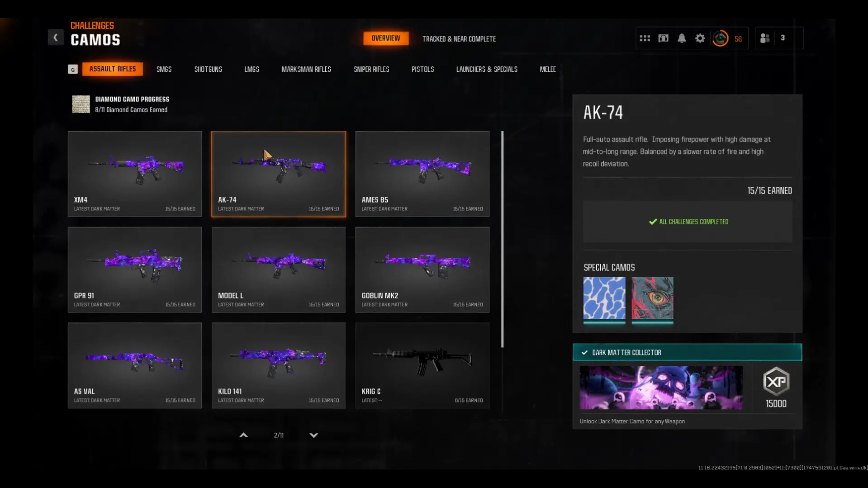This screenshot has width=868, height=488.
Task: Click Unlock Dark Matter Camo description text
Action: click(x=632, y=421)
